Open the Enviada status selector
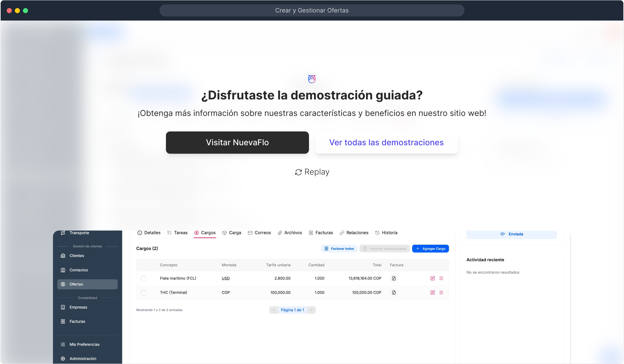The image size is (624, 364). 511,234
